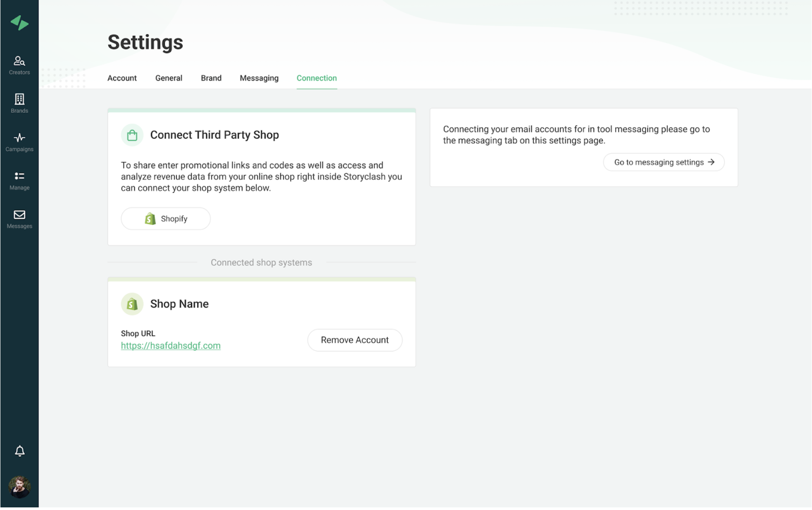The width and height of the screenshot is (812, 510).
Task: Switch to the Messaging tab
Action: click(259, 78)
